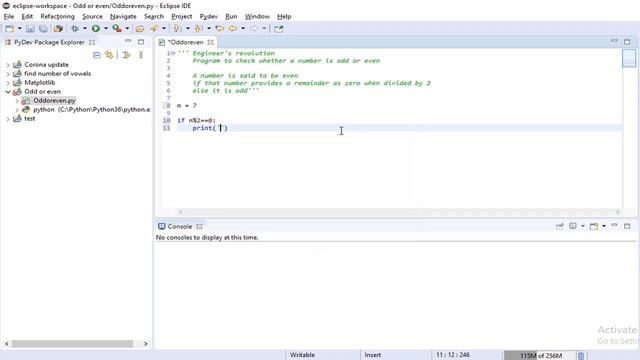Click the Save icon in the toolbar
The width and height of the screenshot is (640, 360).
pyautogui.click(x=30, y=29)
